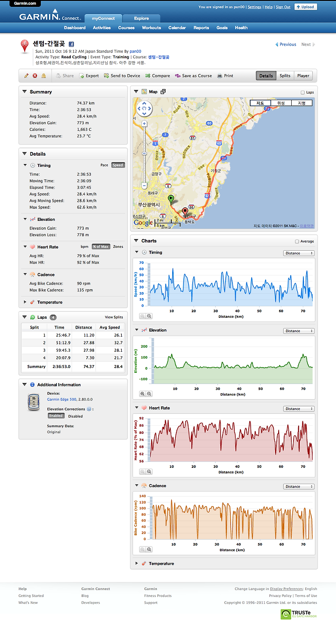Click the Export toolbar item
Viewport: 336px width, 644px height.
click(x=89, y=76)
